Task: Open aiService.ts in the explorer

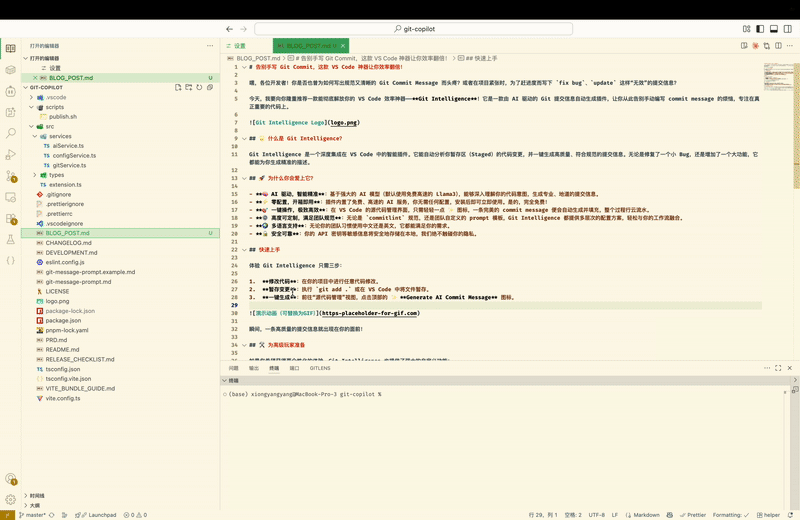Action: pos(68,146)
